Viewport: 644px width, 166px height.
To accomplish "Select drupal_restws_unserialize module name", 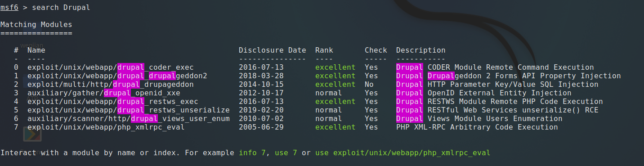I will pyautogui.click(x=129, y=110).
